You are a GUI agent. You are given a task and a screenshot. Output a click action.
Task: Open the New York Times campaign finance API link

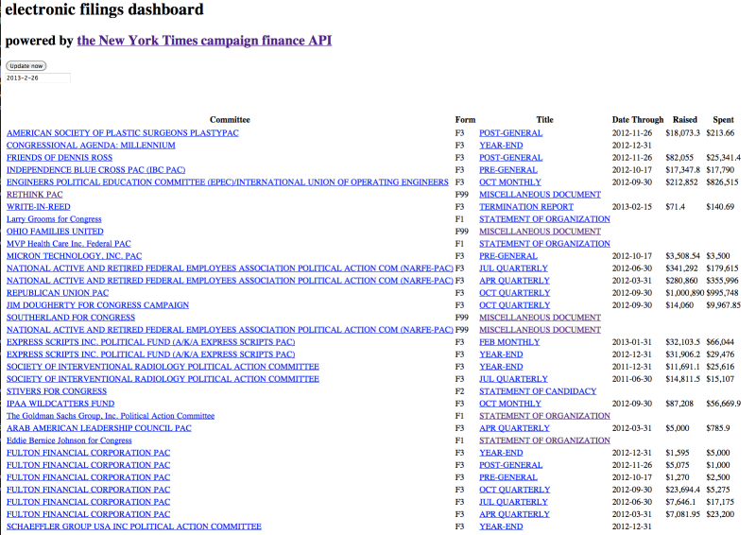[x=204, y=41]
